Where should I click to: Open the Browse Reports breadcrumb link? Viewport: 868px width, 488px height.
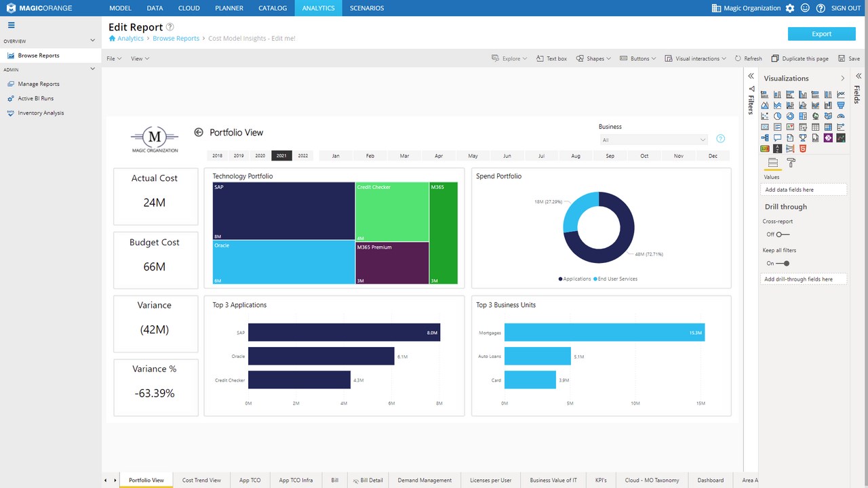click(x=176, y=39)
